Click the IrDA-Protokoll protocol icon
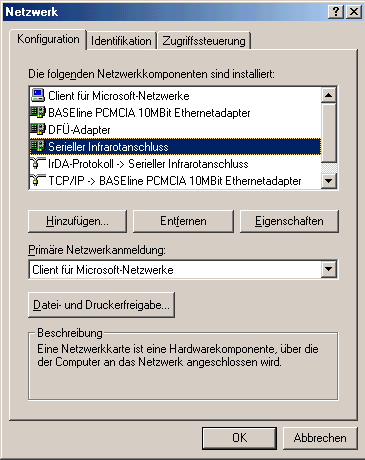365x460 pixels. (38, 164)
